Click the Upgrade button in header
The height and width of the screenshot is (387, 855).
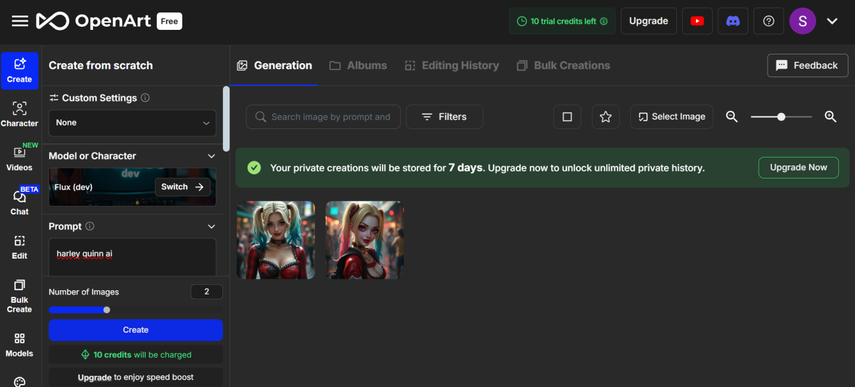tap(648, 21)
